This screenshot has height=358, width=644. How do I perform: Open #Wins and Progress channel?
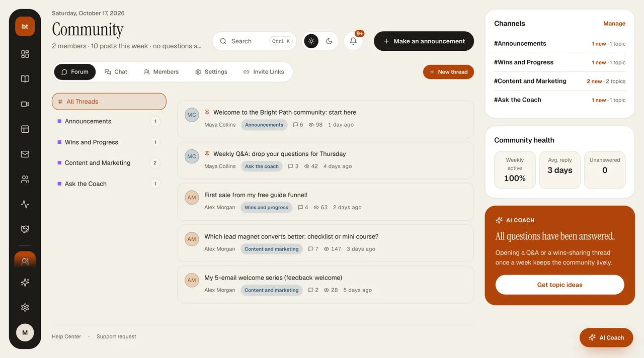560,62
